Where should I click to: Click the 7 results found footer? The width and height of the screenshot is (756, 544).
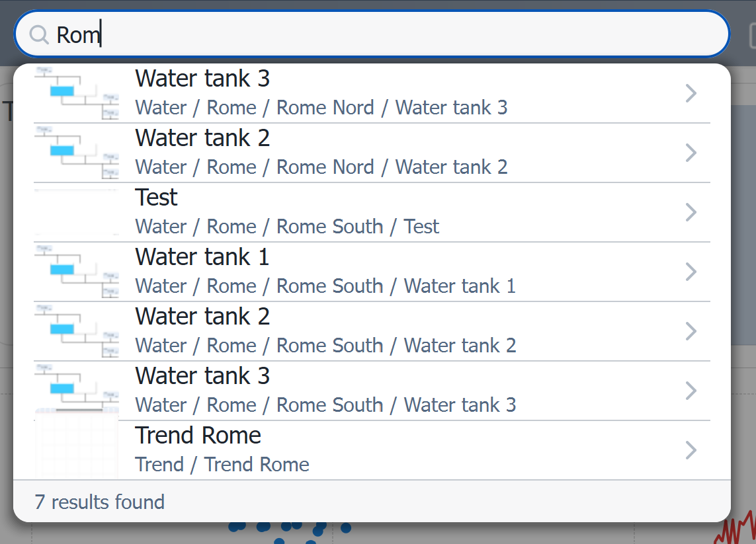[x=100, y=502]
